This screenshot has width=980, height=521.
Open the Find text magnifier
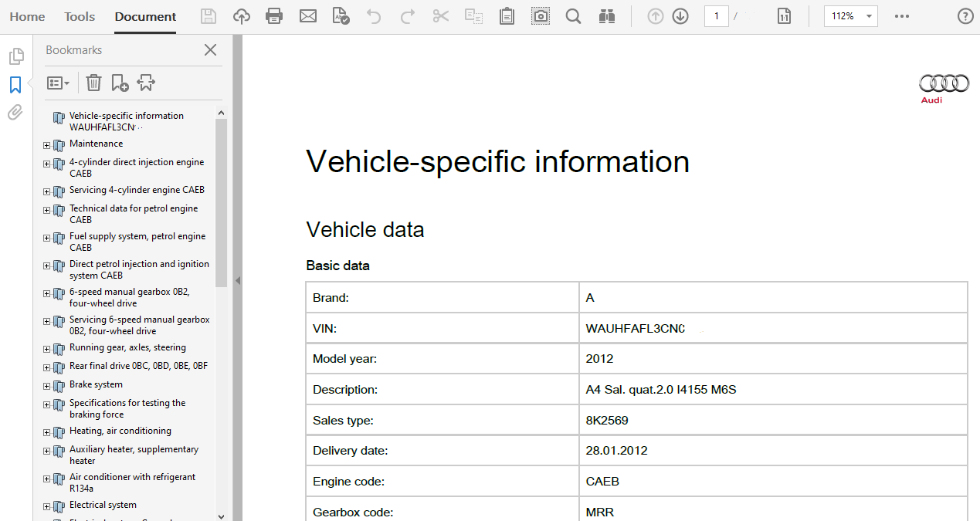[x=573, y=16]
